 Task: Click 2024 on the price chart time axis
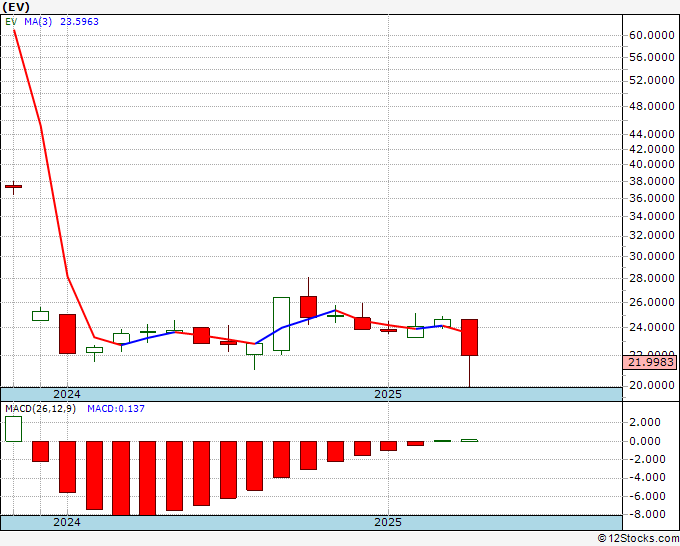pyautogui.click(x=67, y=394)
